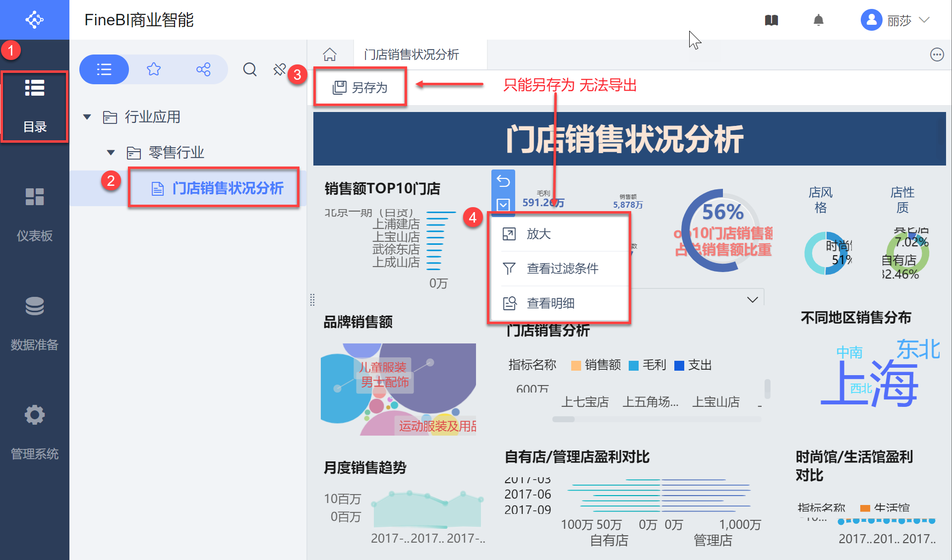Click the horizontal scrollbar under store chart
The width and height of the screenshot is (952, 560).
pyautogui.click(x=564, y=419)
